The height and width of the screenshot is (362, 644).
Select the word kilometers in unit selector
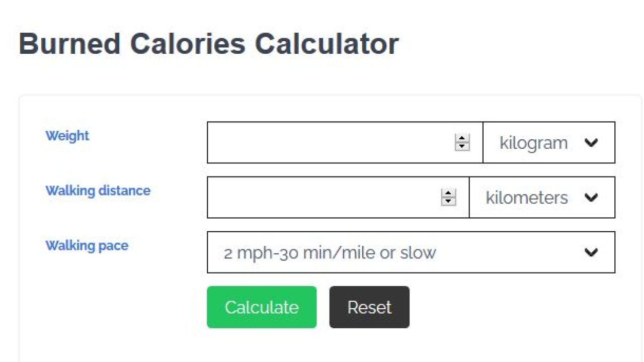(527, 198)
